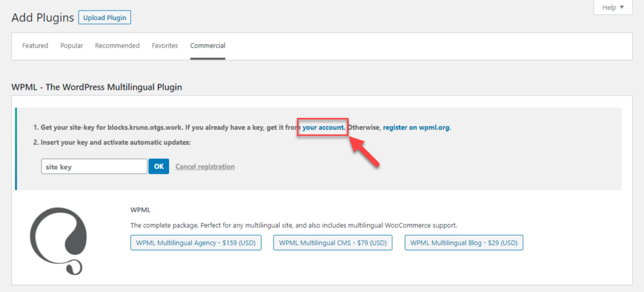Screen dimensions: 644x292
Task: Switch to the Featured tab
Action: [35, 46]
